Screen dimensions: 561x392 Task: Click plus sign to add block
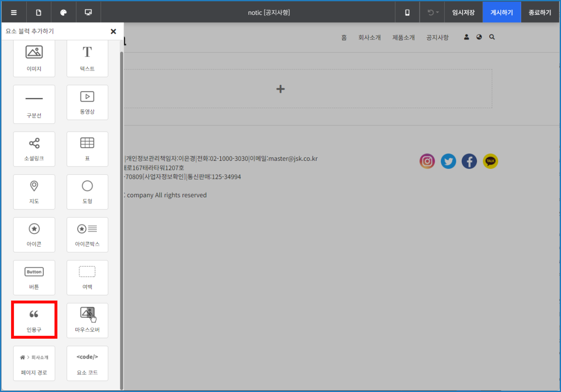point(280,89)
